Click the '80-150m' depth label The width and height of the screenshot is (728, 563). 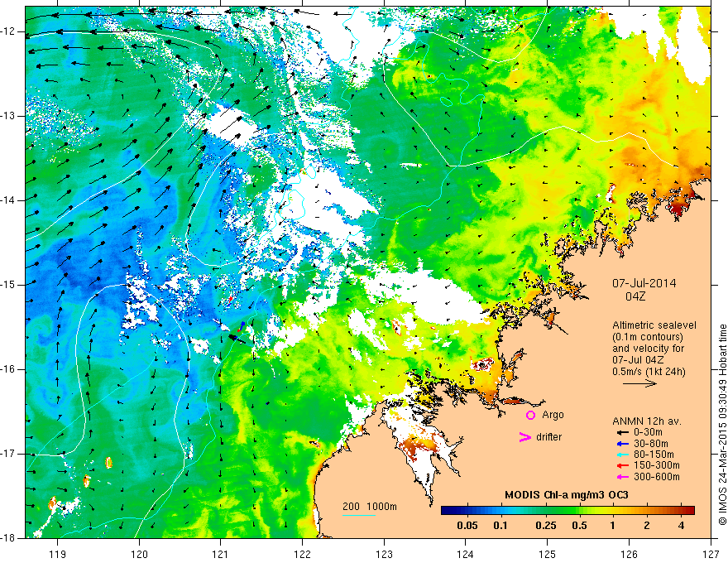(654, 455)
